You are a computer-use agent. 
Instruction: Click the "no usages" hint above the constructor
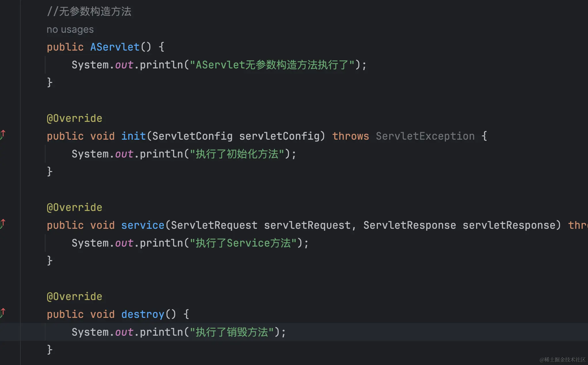point(70,30)
